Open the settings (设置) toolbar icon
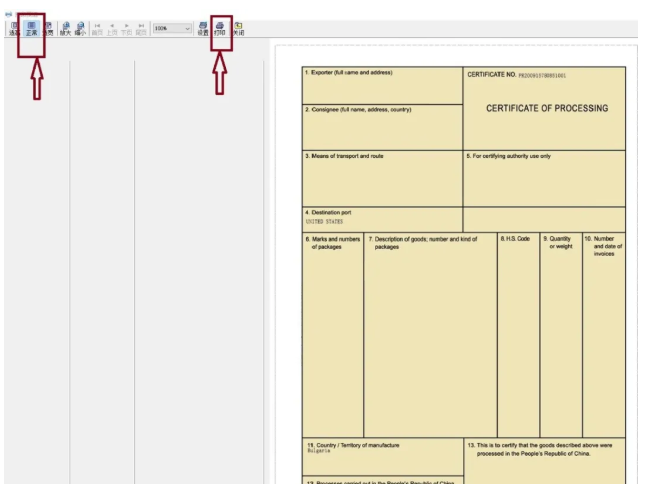 click(203, 28)
